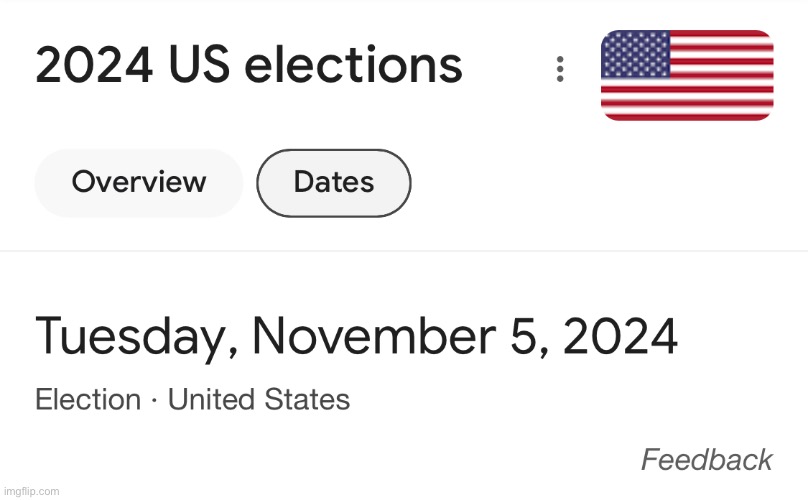The width and height of the screenshot is (808, 500).
Task: Click the 2024 US elections heading
Action: point(249,65)
